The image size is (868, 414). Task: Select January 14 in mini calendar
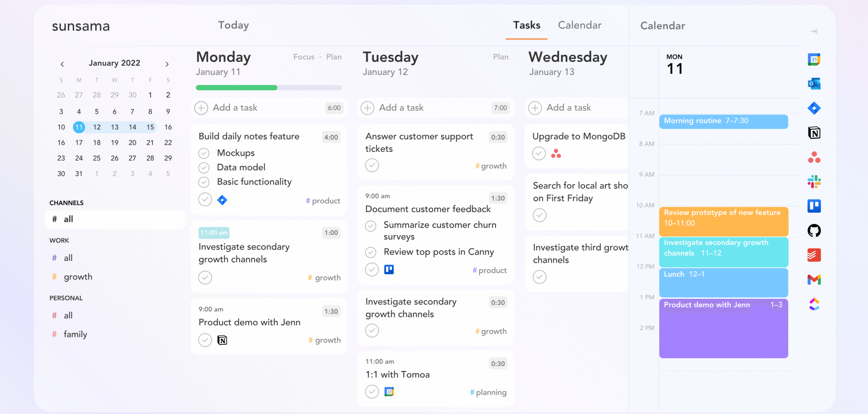click(x=132, y=127)
